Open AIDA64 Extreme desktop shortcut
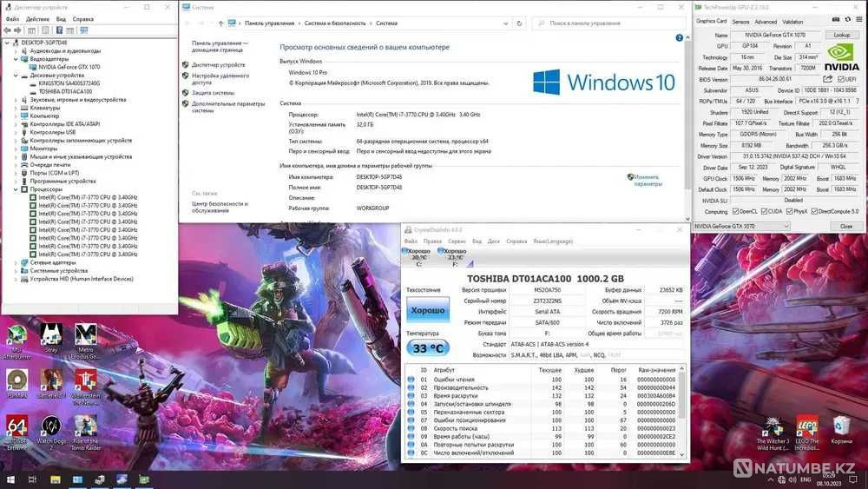 tap(16, 433)
